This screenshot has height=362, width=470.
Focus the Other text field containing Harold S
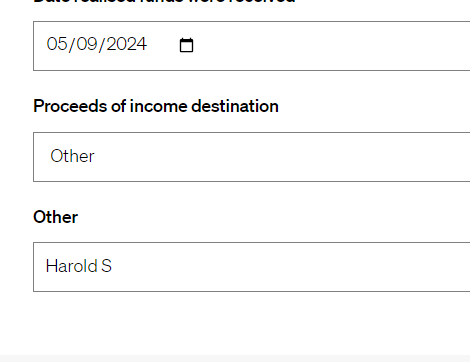[x=252, y=267]
